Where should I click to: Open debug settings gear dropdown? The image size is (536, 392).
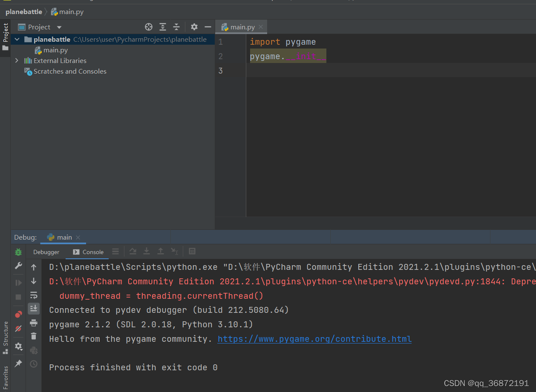[x=18, y=346]
